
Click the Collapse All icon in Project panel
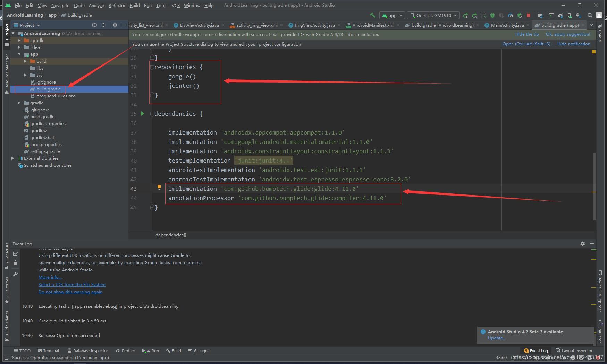coord(103,25)
